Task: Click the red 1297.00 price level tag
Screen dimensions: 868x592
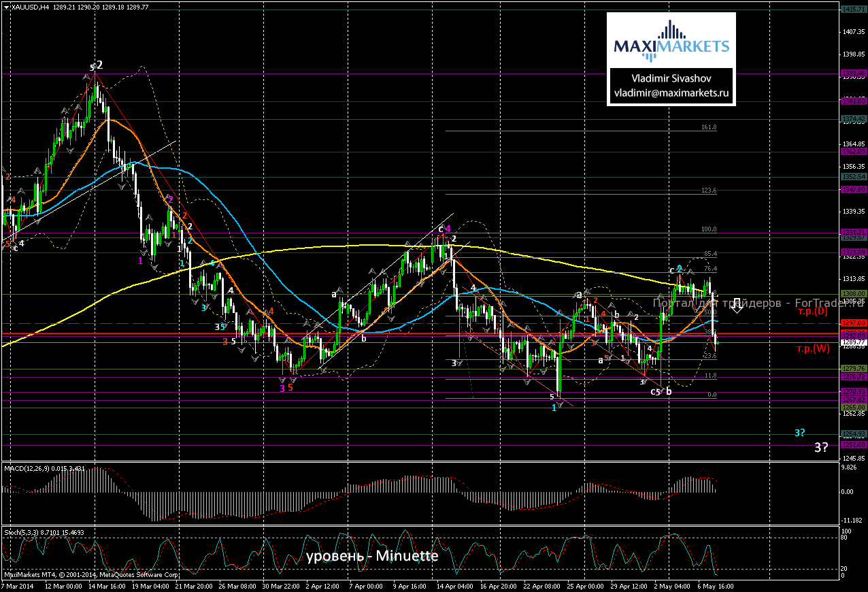Action: [x=852, y=323]
